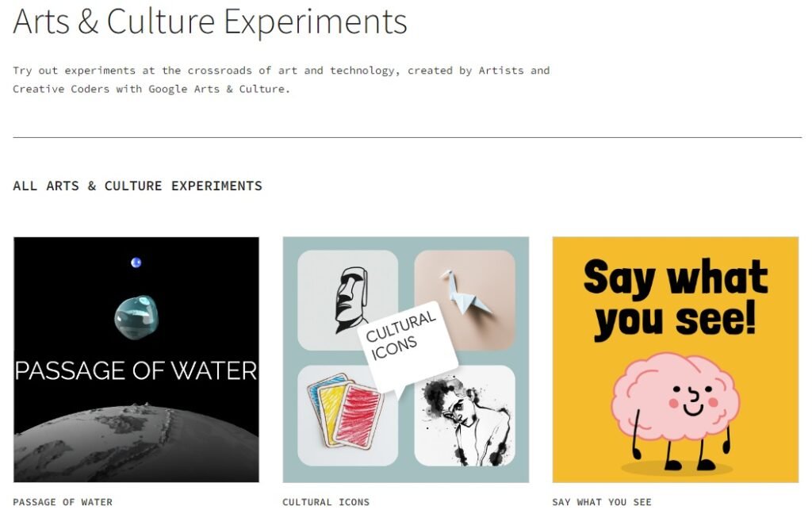
Task: Click the Arts & Culture Experiments page title
Action: [210, 21]
